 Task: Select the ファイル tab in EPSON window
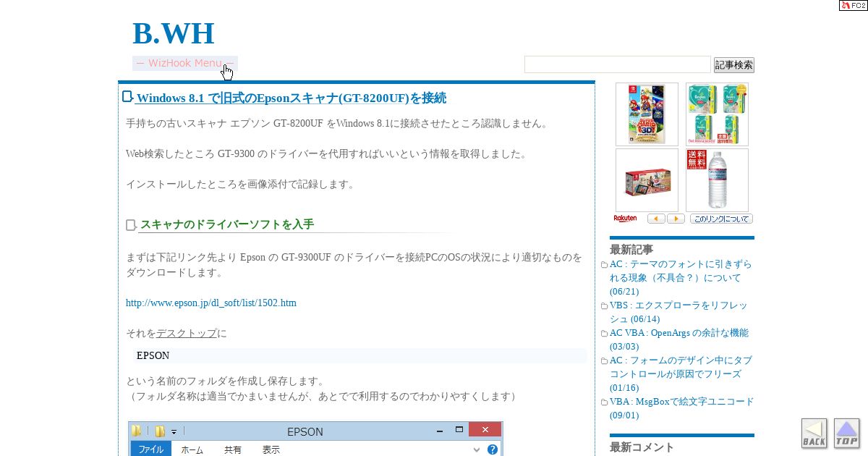(151, 449)
